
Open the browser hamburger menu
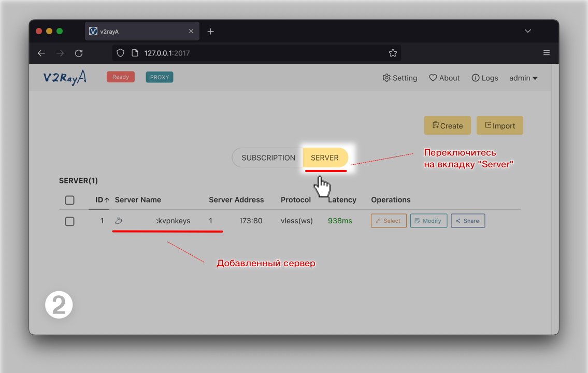[x=546, y=53]
